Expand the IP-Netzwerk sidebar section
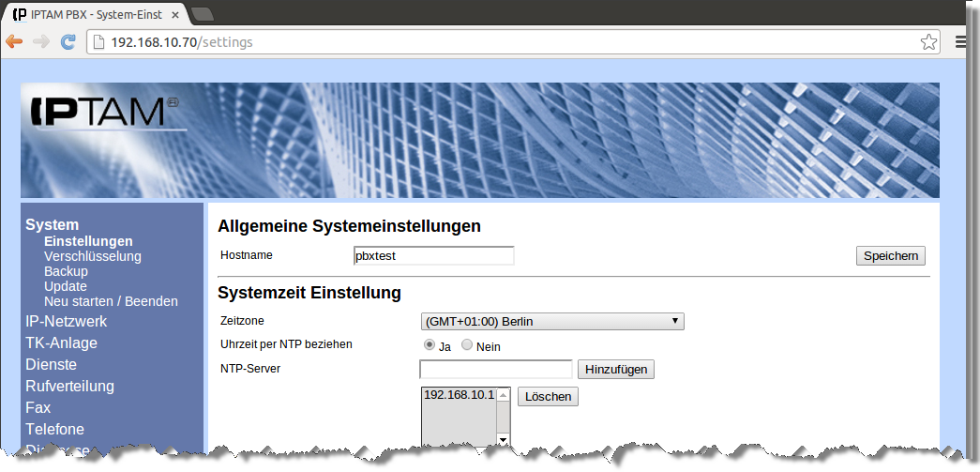Viewport: 980px width, 472px height. pyautogui.click(x=66, y=322)
